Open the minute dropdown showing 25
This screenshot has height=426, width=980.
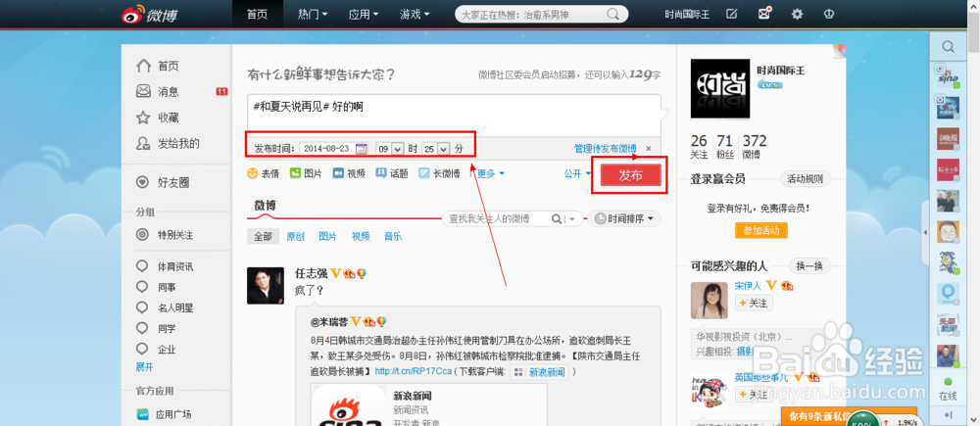click(x=436, y=149)
